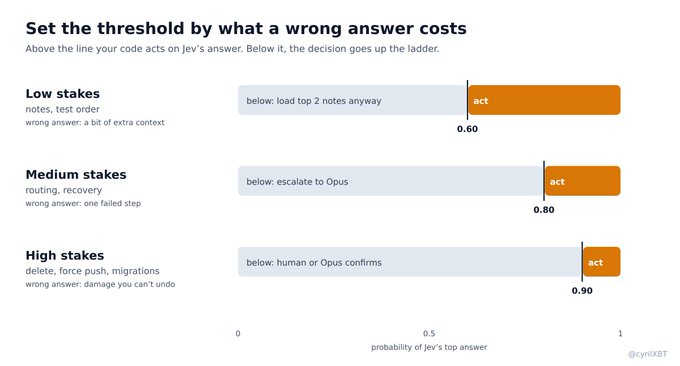Click the orange act segment for High stakes
The image size is (680, 366).
tap(602, 262)
